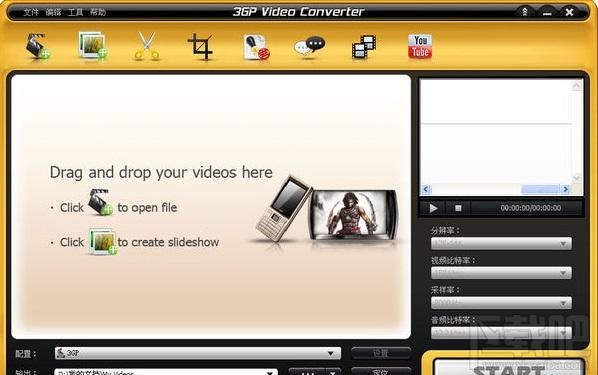Select the scissors trim tool
The height and width of the screenshot is (375, 598).
[x=147, y=47]
